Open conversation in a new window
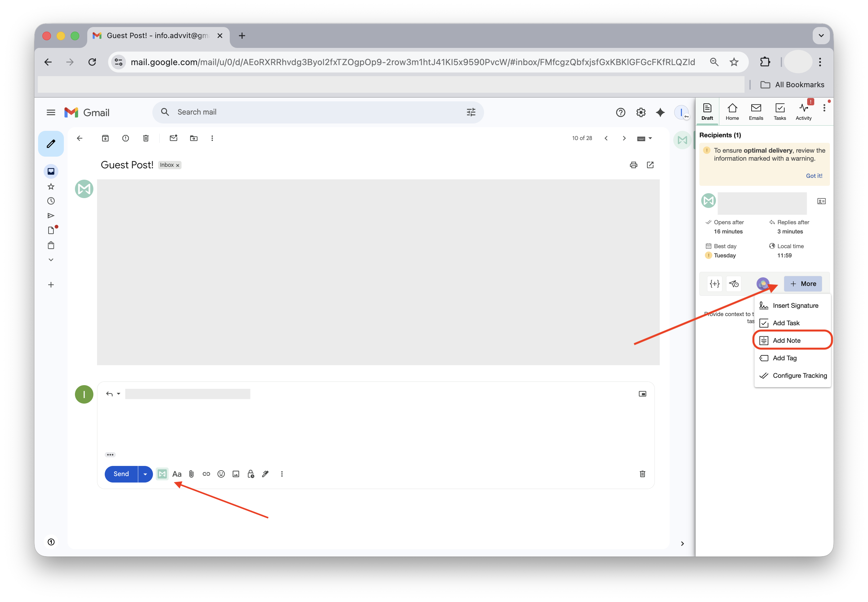 (650, 165)
